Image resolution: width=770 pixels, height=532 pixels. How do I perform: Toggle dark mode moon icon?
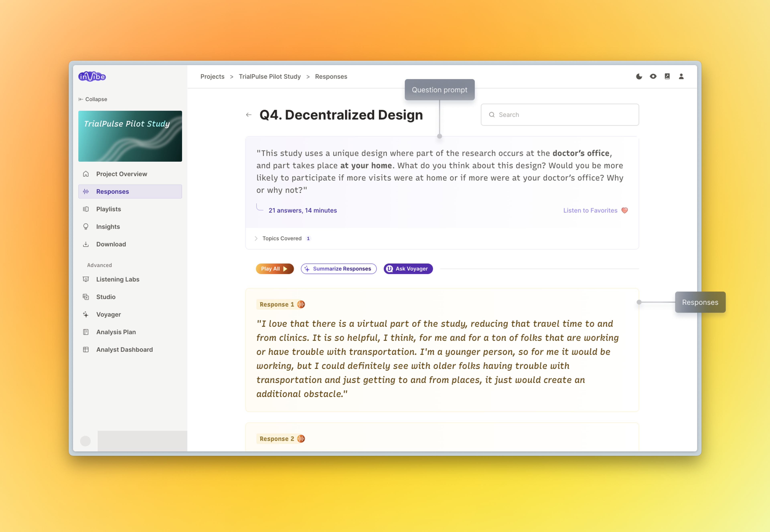(x=639, y=76)
